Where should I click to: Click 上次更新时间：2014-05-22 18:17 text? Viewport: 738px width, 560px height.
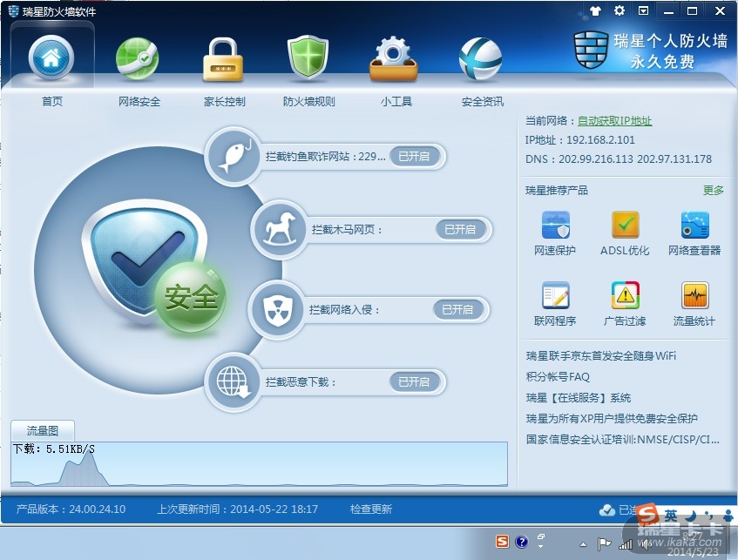(x=237, y=509)
